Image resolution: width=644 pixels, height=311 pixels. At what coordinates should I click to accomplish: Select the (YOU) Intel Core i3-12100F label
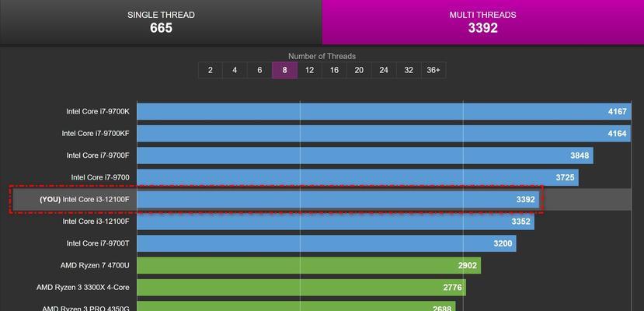(85, 200)
